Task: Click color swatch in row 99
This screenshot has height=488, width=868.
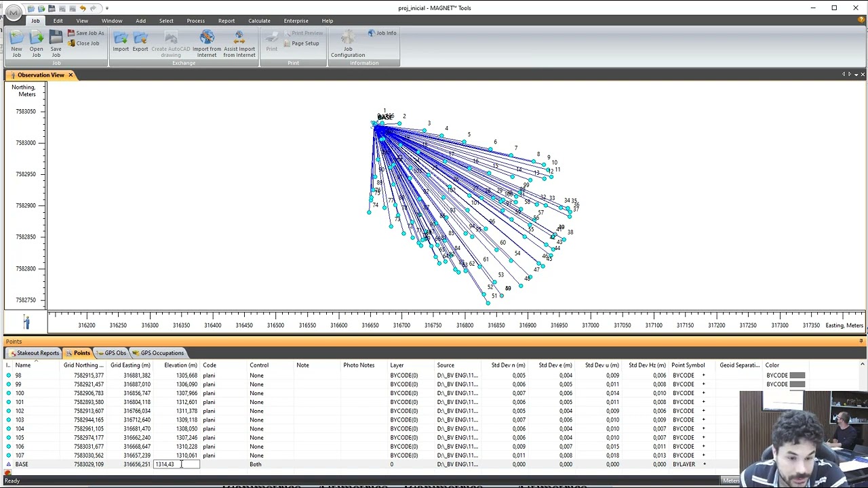Action: coord(797,384)
